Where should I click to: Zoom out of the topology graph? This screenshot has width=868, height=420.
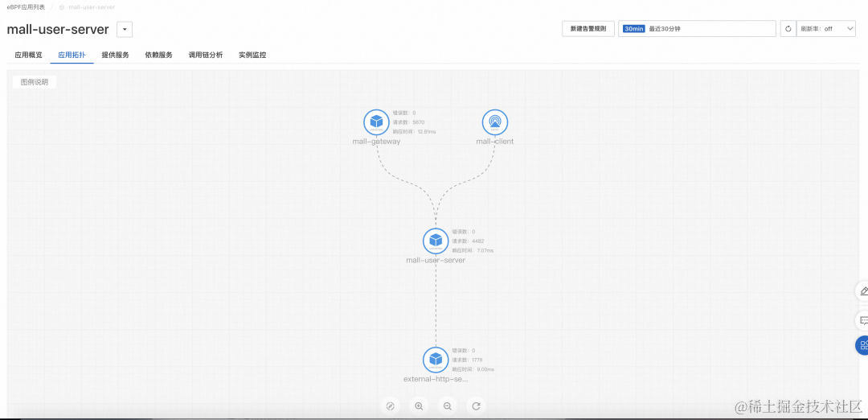tap(448, 406)
